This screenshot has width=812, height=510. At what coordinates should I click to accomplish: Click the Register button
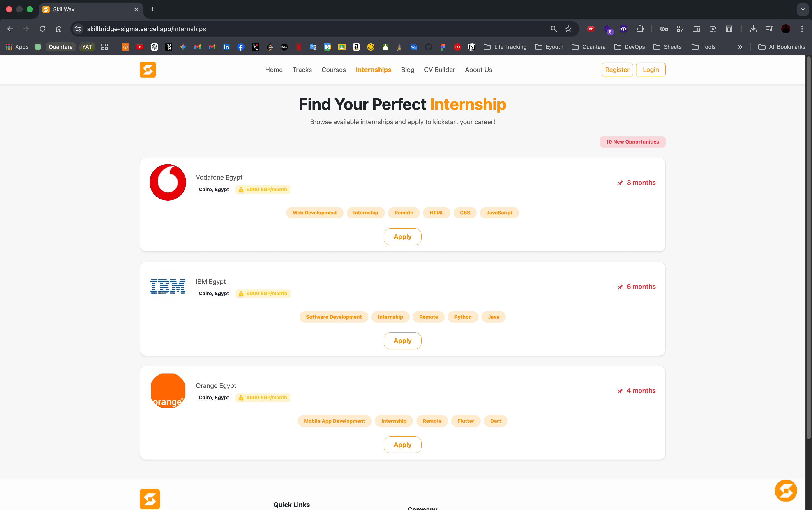coord(617,70)
